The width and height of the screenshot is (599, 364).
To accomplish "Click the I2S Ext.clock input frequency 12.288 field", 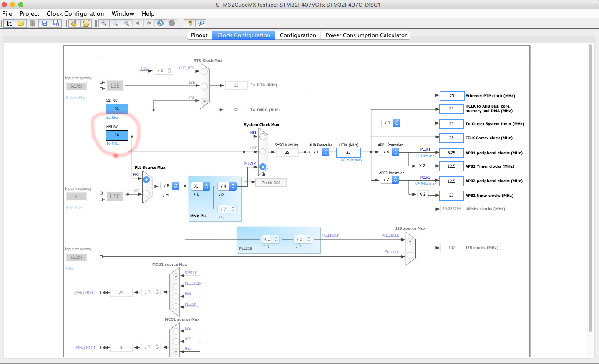I will point(76,257).
